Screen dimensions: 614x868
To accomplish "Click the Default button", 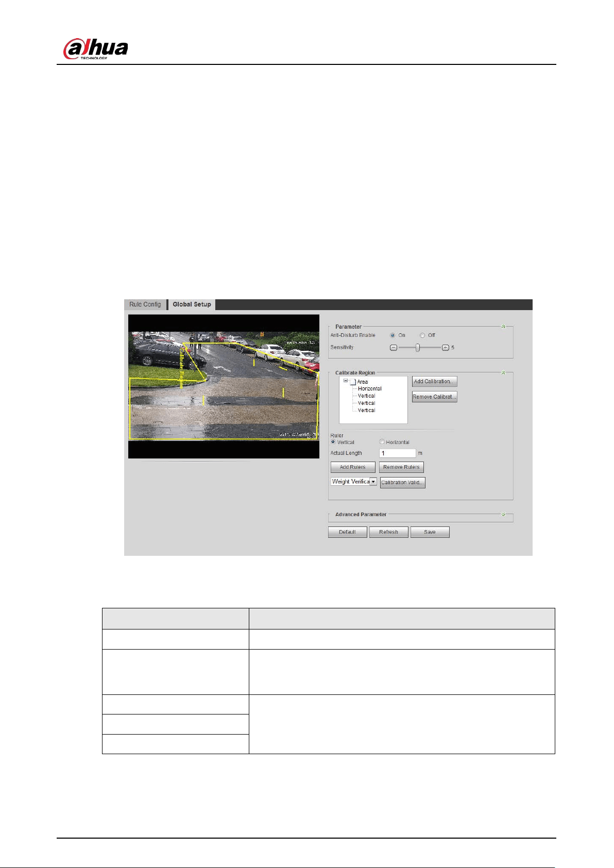I will click(x=348, y=532).
